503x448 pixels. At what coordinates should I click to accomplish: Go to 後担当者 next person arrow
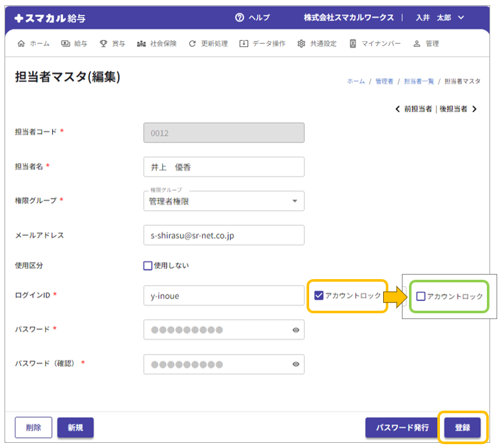(475, 109)
